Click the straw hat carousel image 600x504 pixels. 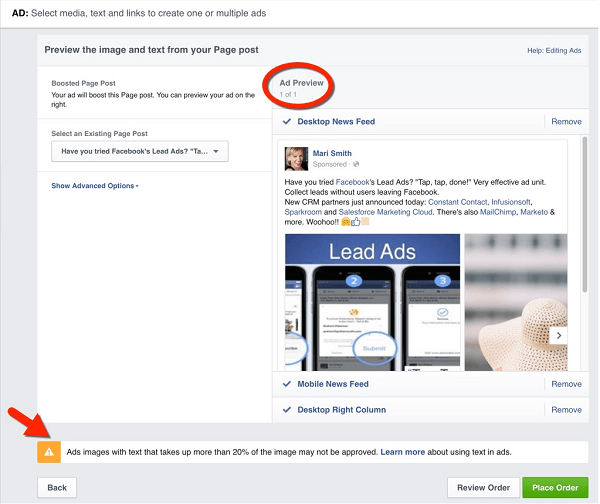(x=516, y=302)
